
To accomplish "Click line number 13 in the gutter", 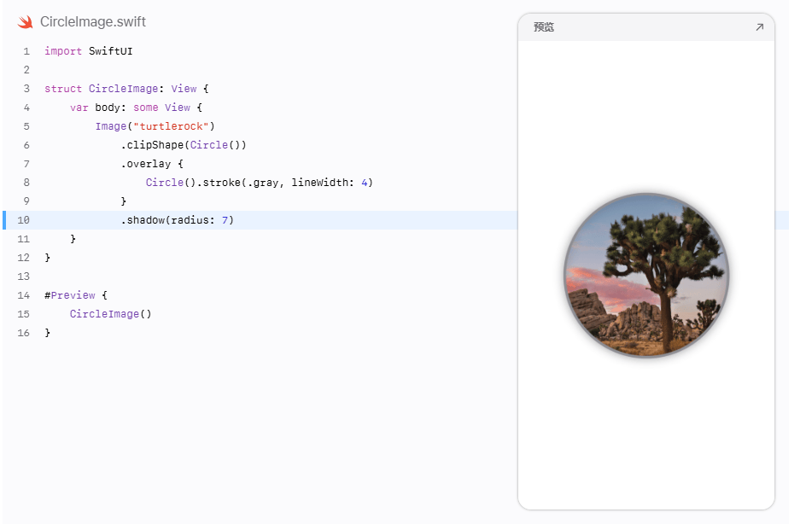I will pos(23,277).
